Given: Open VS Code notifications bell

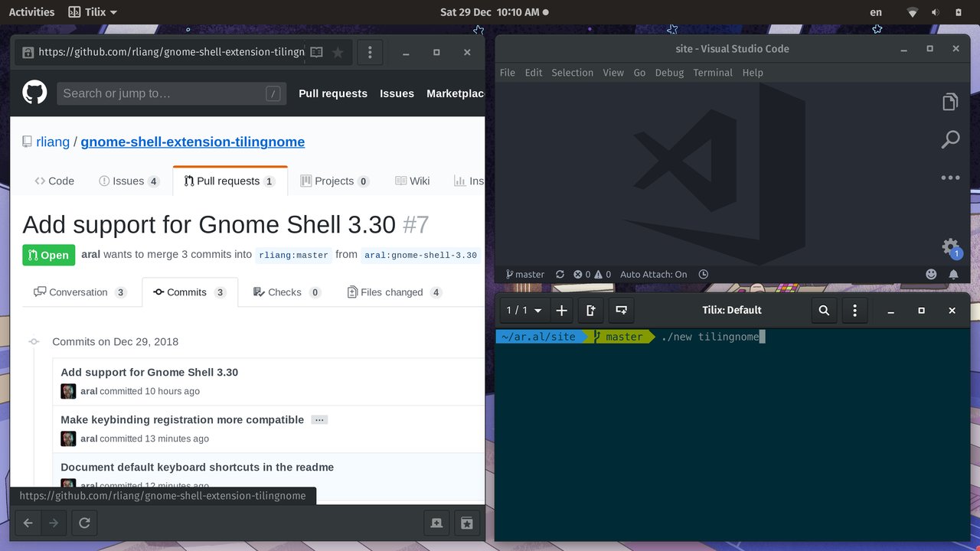Looking at the screenshot, I should point(953,274).
